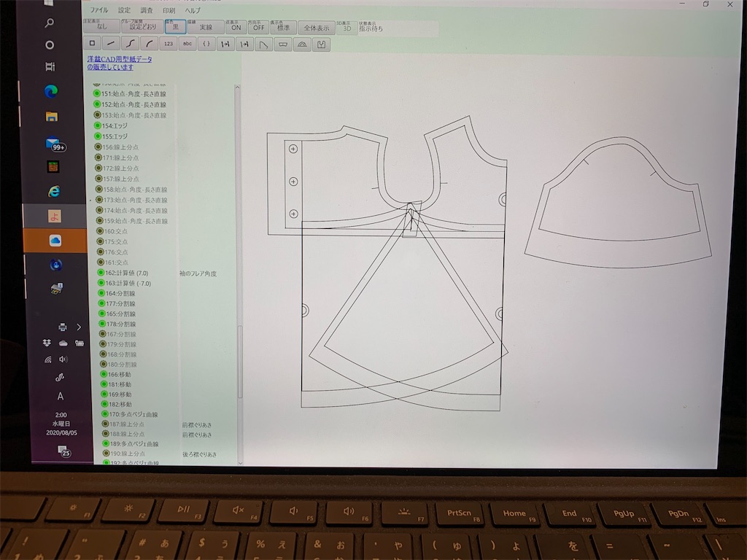The width and height of the screenshot is (747, 560).
Task: Toggle the green circle of row 155:エッジ
Action: click(97, 136)
